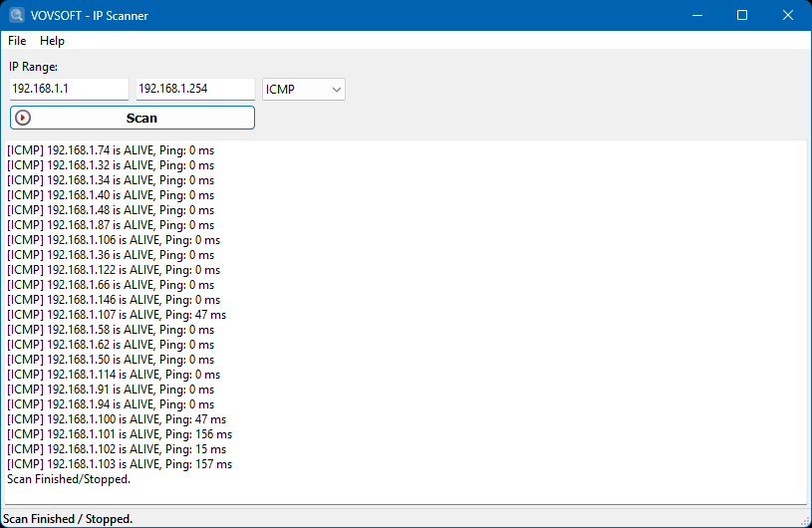Open the File menu
Viewport: 812px width, 528px height.
pyautogui.click(x=17, y=41)
